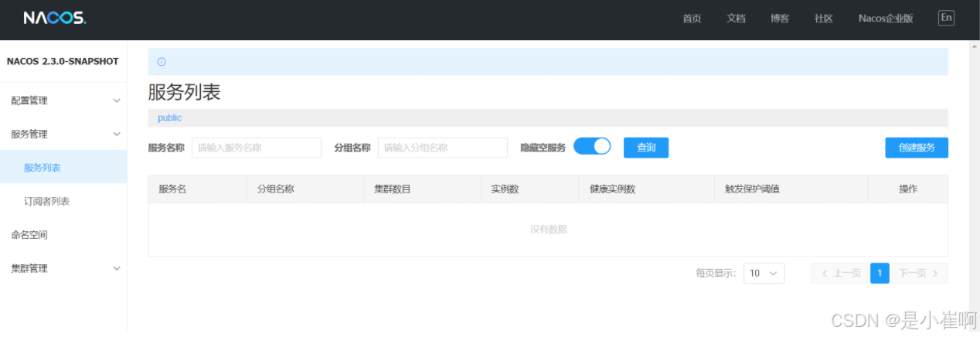Open 命名空间 in the sidebar
Screen dimensions: 980x337
[63, 234]
